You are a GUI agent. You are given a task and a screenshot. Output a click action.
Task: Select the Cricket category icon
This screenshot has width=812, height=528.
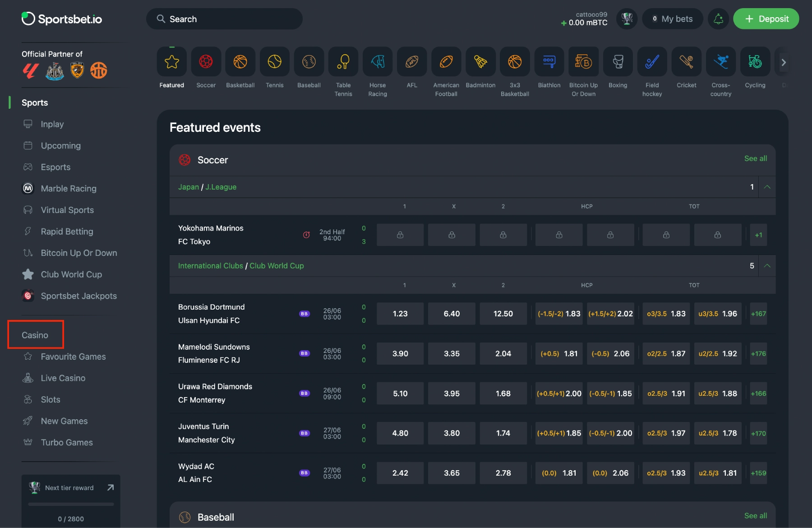tap(686, 62)
